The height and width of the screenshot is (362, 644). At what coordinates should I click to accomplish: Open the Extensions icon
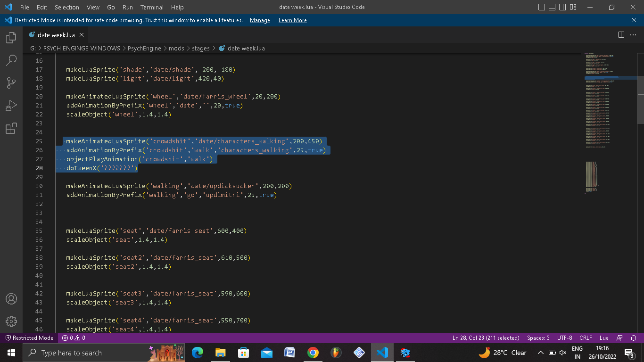click(x=11, y=128)
